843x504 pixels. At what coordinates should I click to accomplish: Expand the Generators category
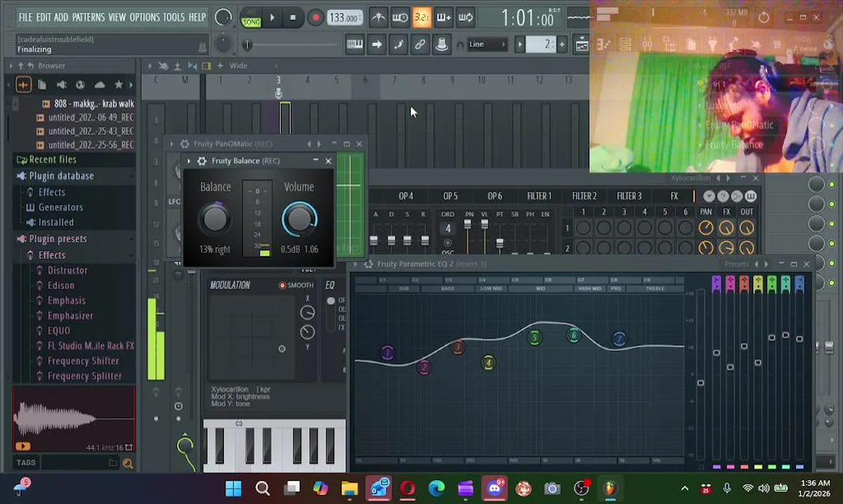point(61,207)
